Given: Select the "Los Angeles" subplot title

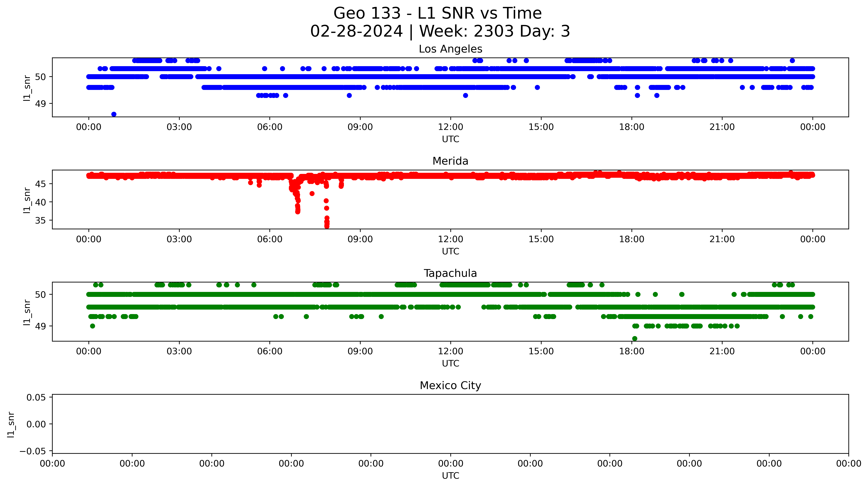Looking at the screenshot, I should [x=451, y=49].
